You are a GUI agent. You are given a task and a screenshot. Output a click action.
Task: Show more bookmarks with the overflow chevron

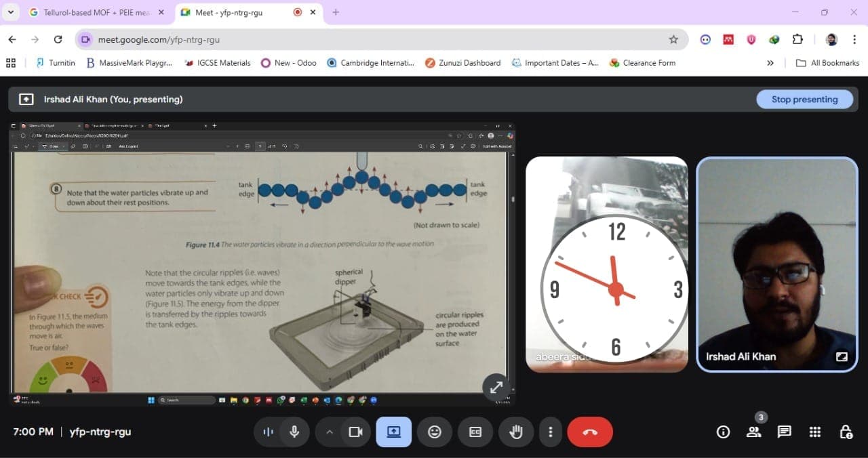(x=770, y=63)
